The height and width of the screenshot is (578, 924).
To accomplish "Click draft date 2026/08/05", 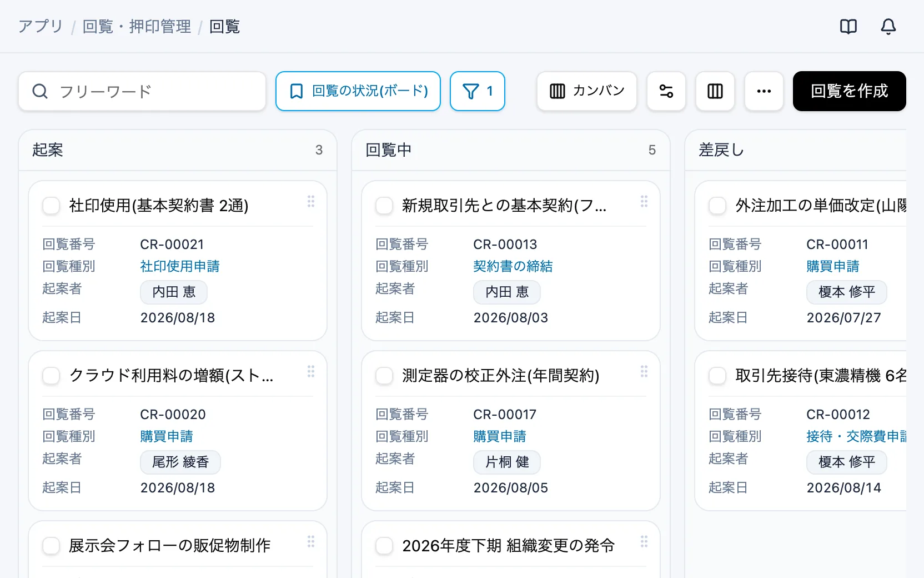I will 511,488.
